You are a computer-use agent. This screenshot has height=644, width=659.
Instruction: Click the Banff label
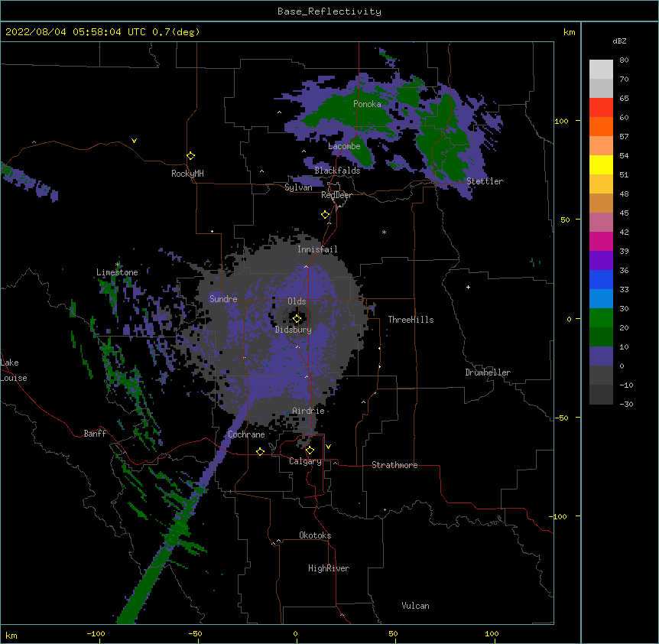click(95, 434)
